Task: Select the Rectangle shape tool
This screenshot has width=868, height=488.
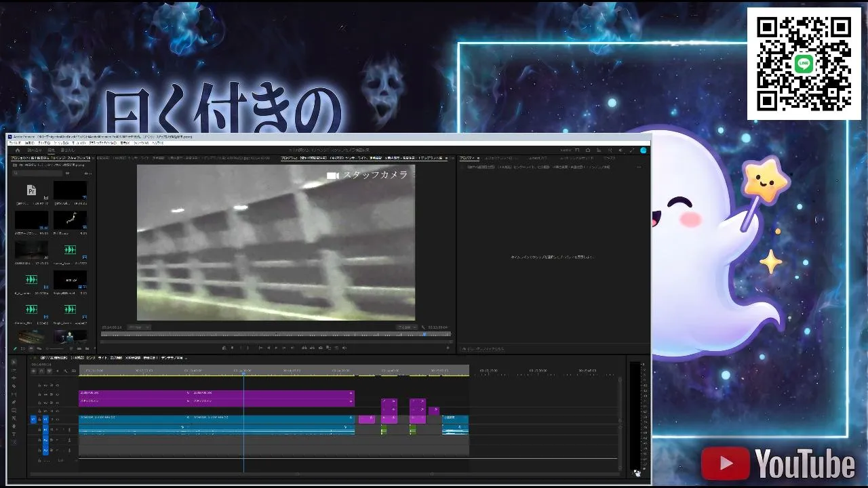Action: [14, 411]
